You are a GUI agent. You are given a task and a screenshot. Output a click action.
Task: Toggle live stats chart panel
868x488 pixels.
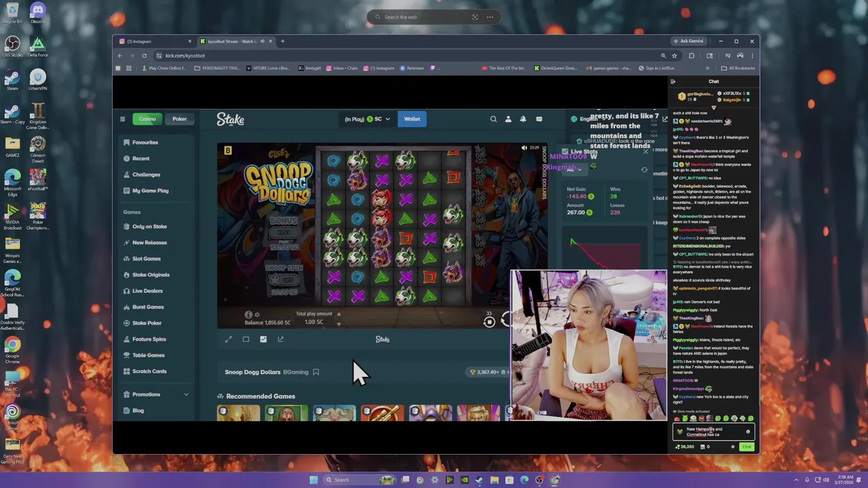[x=263, y=340]
